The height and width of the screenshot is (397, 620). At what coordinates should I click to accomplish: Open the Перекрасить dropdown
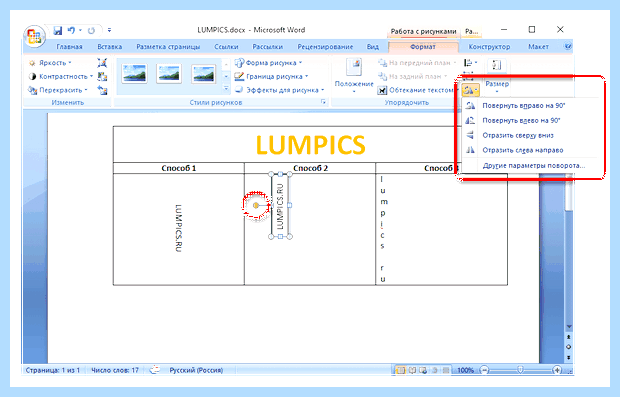(x=58, y=90)
